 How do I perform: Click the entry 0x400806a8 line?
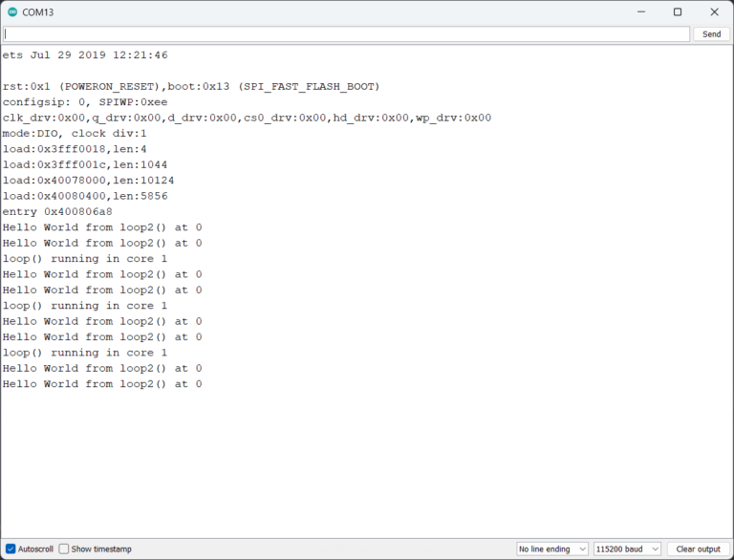click(57, 212)
